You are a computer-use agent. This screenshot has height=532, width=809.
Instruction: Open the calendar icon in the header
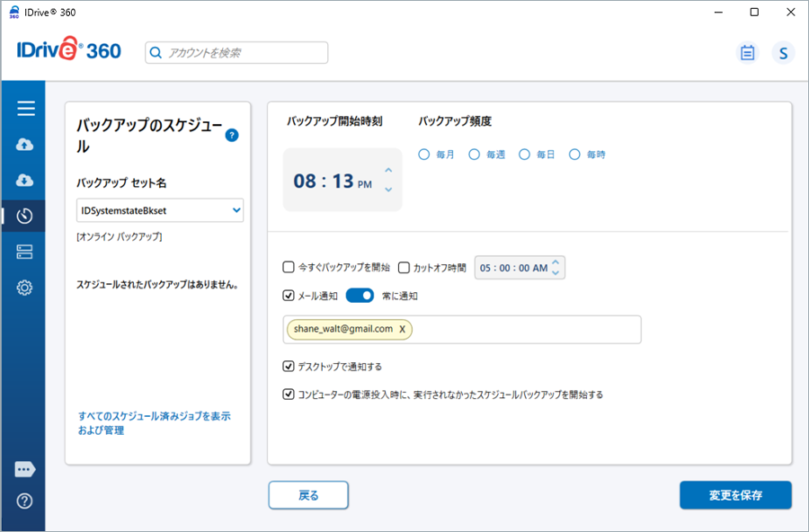coord(747,53)
